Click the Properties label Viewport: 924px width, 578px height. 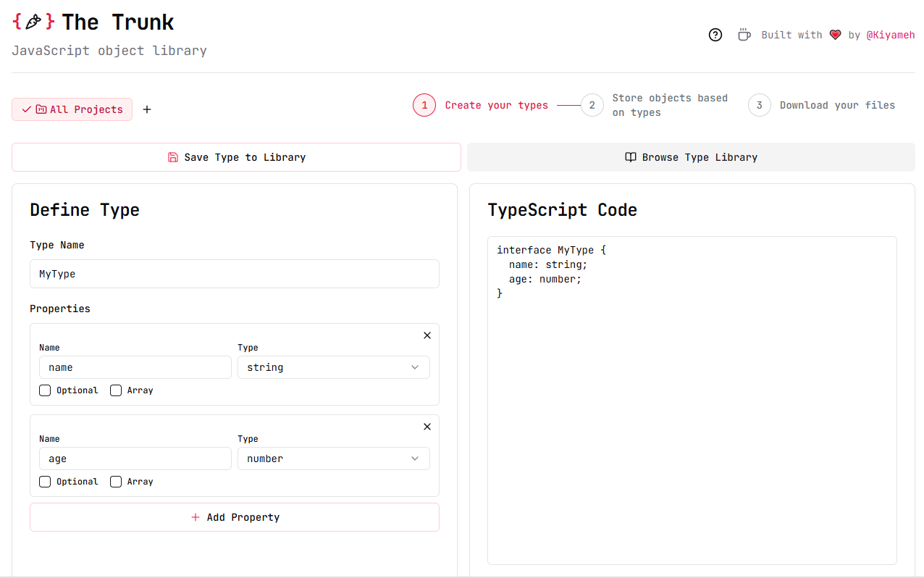point(60,309)
